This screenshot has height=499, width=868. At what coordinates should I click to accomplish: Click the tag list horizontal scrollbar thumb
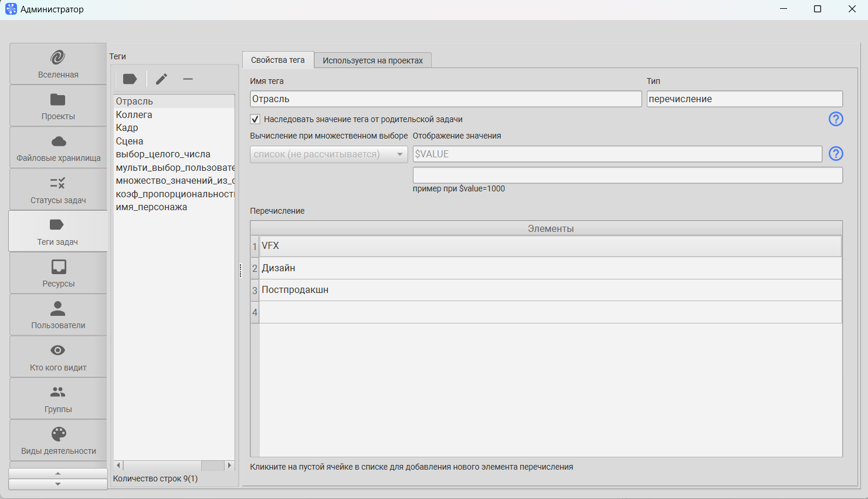162,466
